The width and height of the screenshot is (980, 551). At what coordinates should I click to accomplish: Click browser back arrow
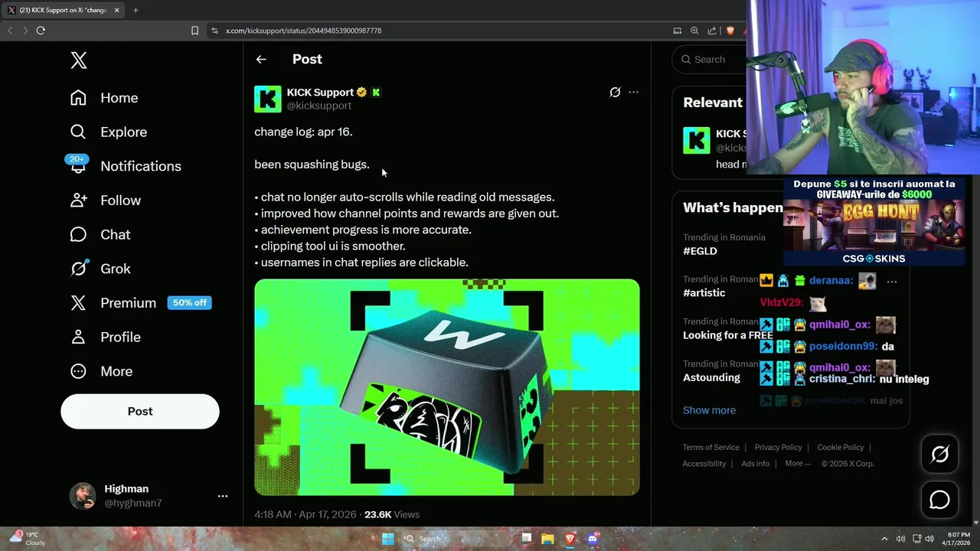(10, 31)
